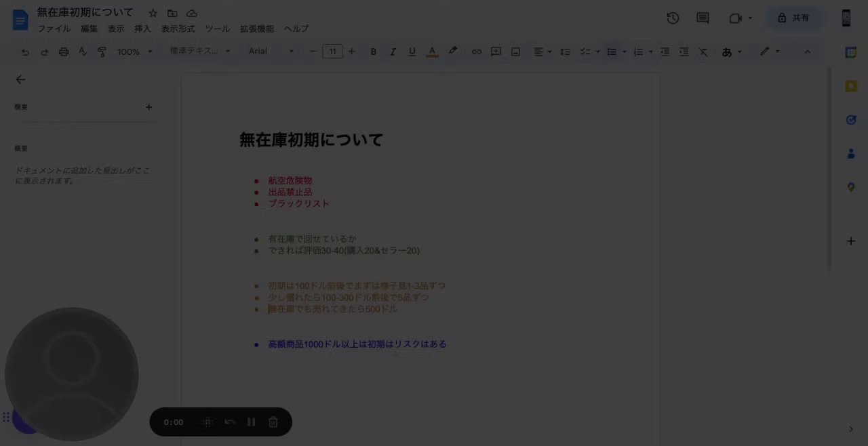Click the redo arrow in the Docs toolbar
This screenshot has width=868, height=446.
click(44, 52)
